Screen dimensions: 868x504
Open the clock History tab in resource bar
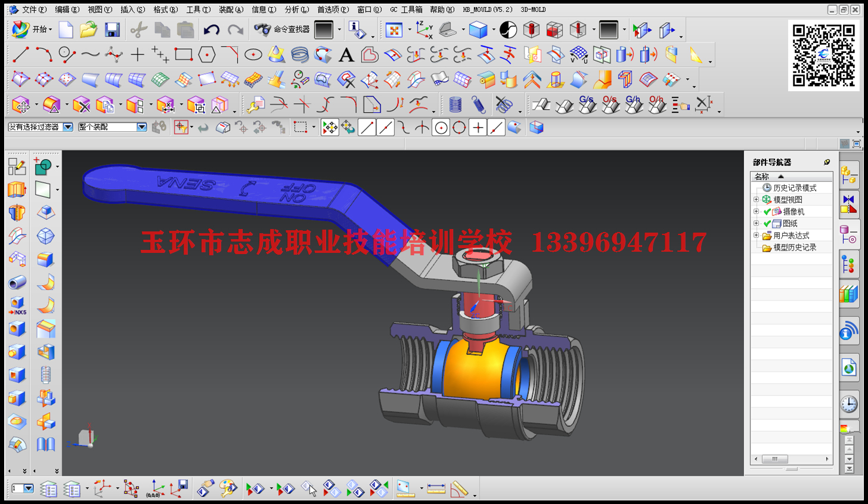point(849,404)
